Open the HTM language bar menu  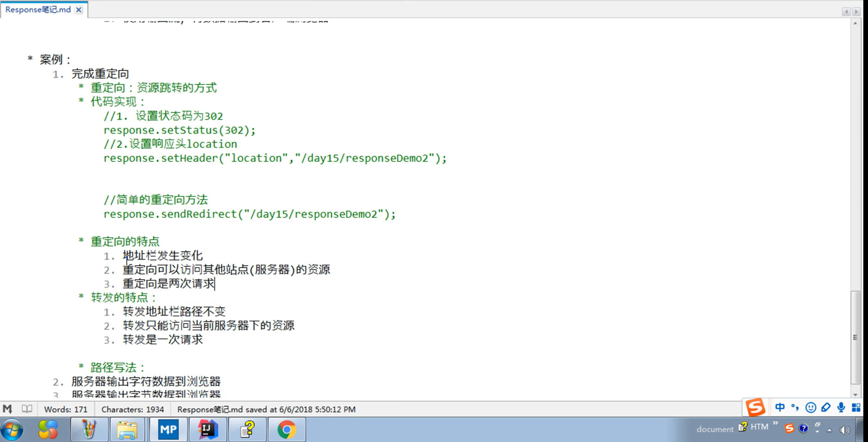coord(759,427)
